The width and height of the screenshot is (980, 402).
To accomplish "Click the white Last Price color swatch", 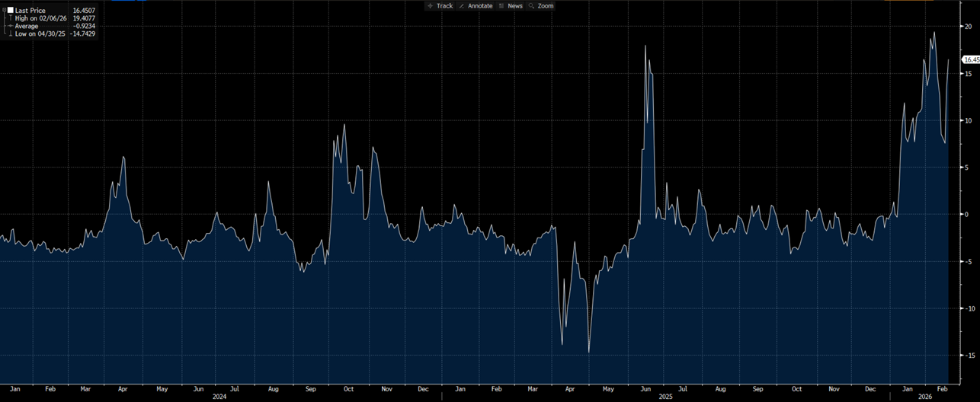I will coord(10,11).
